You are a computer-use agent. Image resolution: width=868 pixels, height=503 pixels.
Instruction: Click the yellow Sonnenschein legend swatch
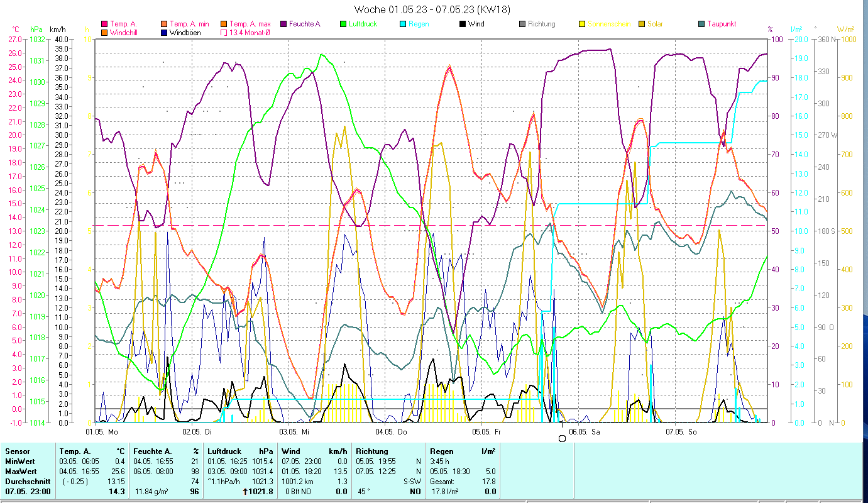tap(582, 25)
